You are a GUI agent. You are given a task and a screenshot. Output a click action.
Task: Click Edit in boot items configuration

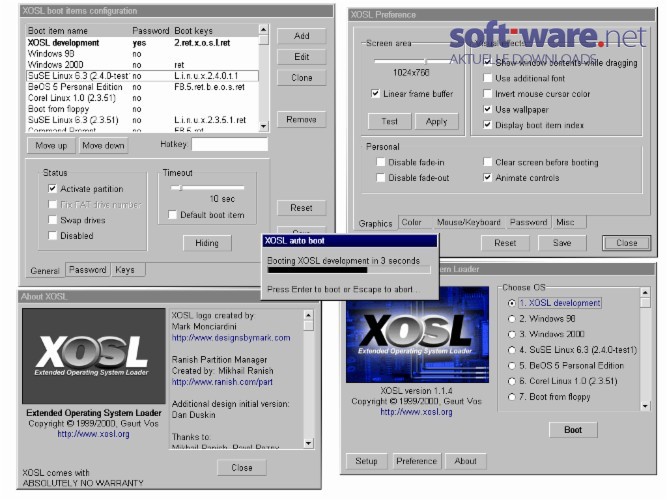click(x=301, y=57)
